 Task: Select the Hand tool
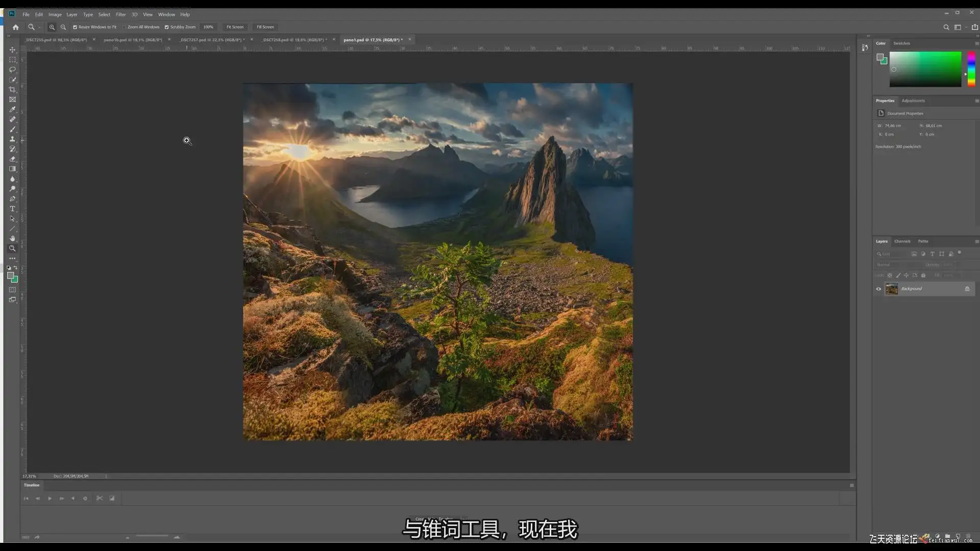point(12,238)
